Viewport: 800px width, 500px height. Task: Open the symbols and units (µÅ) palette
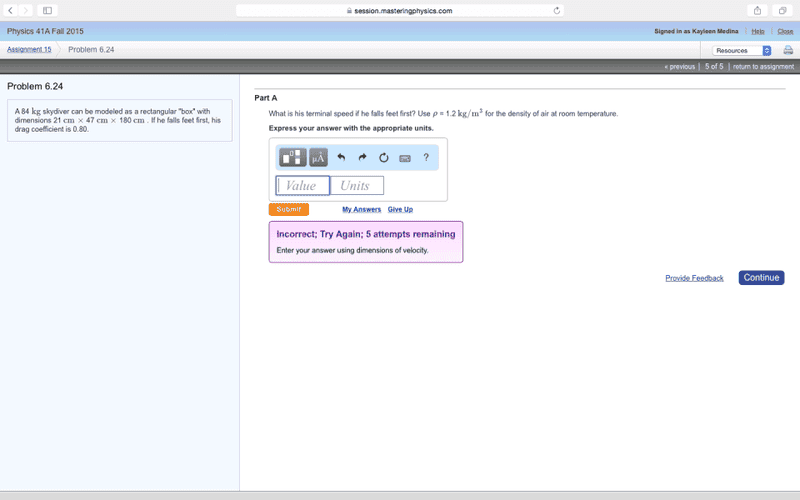pyautogui.click(x=318, y=158)
